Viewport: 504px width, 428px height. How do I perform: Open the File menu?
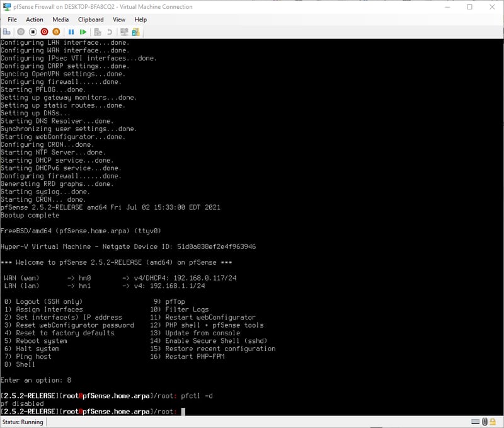point(12,20)
